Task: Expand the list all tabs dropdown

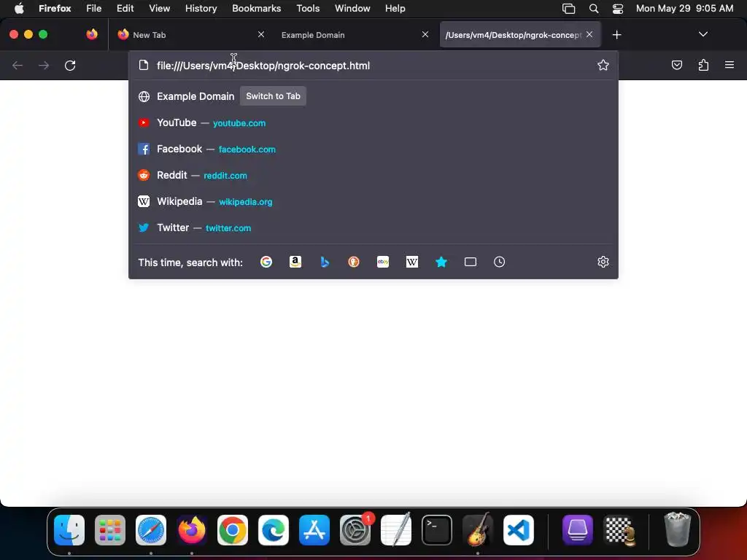Action: click(x=703, y=34)
